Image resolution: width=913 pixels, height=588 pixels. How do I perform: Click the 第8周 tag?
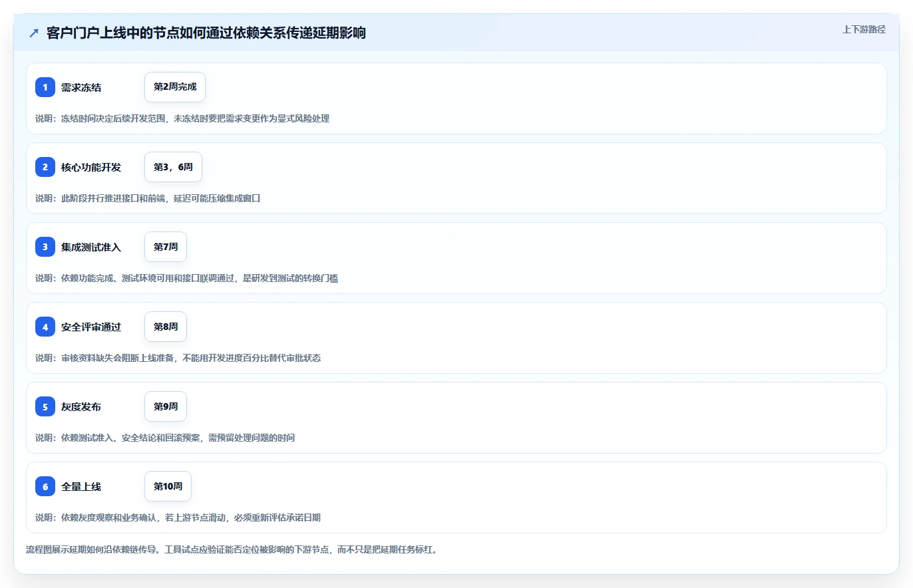tap(166, 327)
